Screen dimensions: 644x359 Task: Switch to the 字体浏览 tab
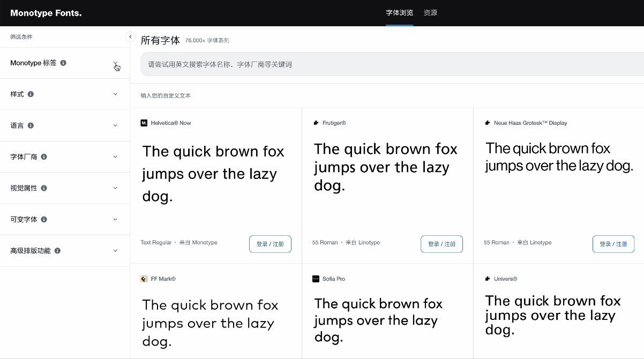tap(399, 13)
